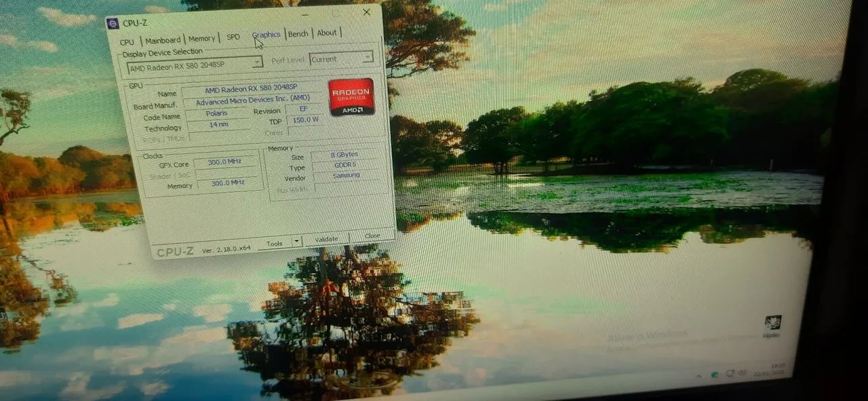Click the Ver. 2.18.0.x64 version text
868x401 pixels.
point(226,249)
